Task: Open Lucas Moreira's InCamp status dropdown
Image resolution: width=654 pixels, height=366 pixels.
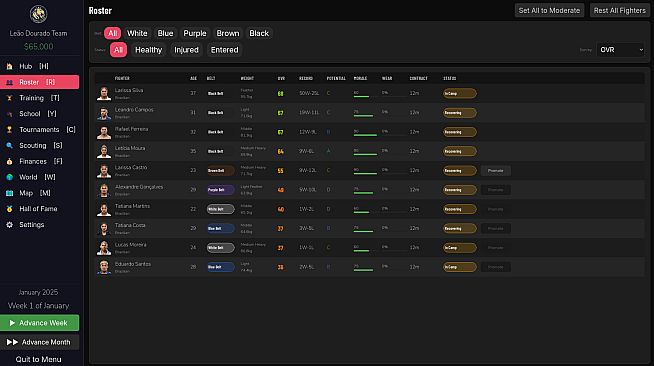Action: [460, 248]
